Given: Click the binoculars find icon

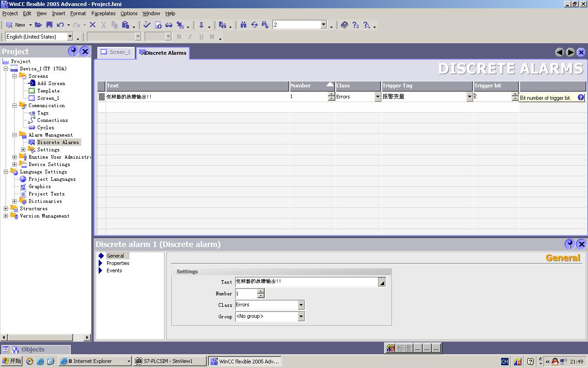Looking at the screenshot, I should [243, 25].
